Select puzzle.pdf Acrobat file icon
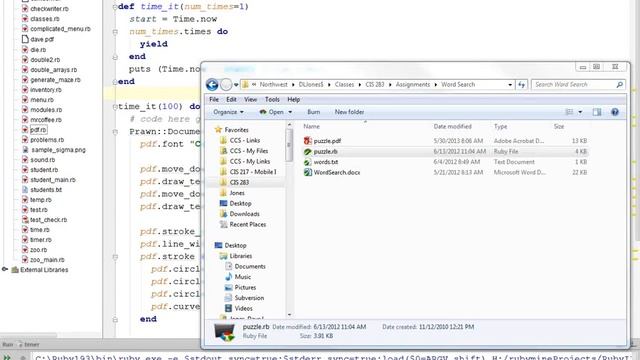The height and width of the screenshot is (360, 640). [308, 141]
